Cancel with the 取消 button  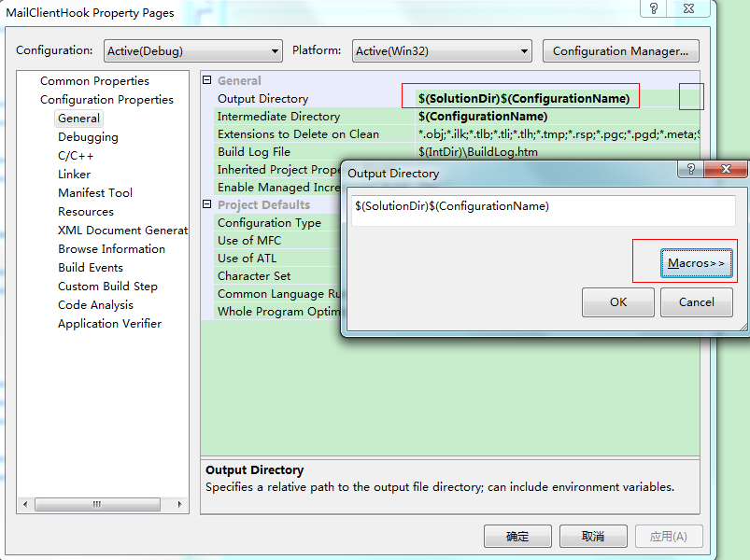point(593,536)
